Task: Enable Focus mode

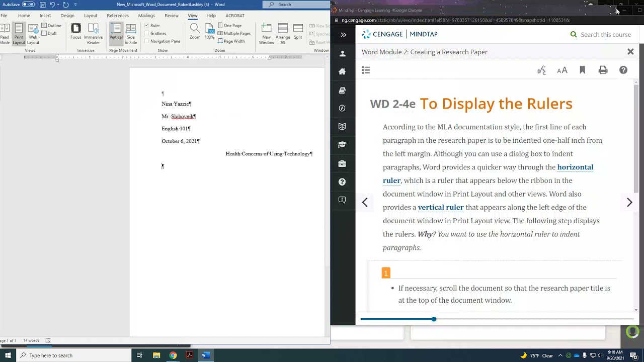Action: [76, 31]
